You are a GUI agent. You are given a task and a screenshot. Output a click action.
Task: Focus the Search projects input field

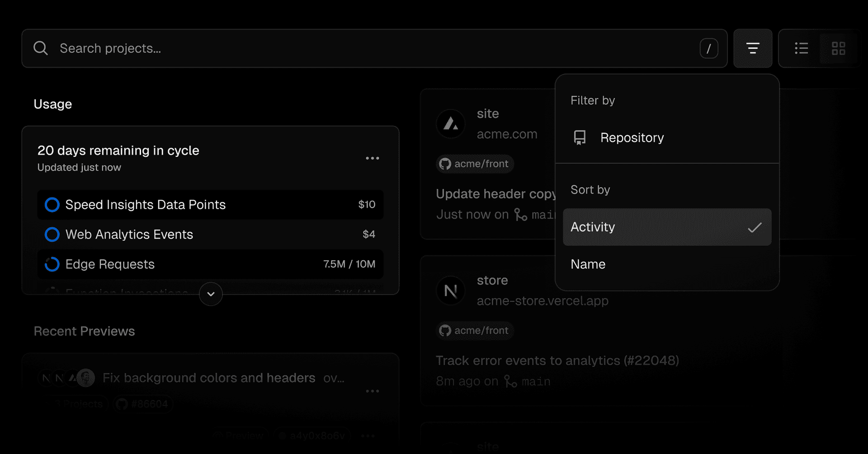coord(362,48)
